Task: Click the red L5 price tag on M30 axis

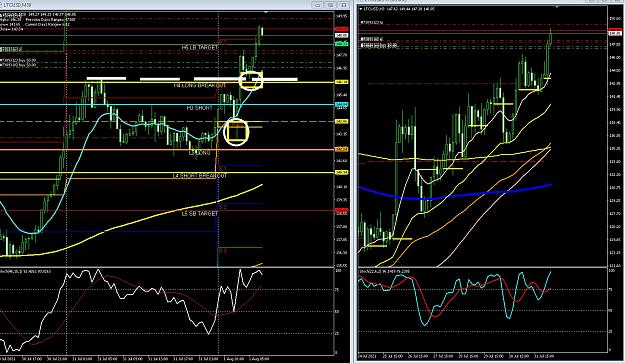Action: (342, 210)
